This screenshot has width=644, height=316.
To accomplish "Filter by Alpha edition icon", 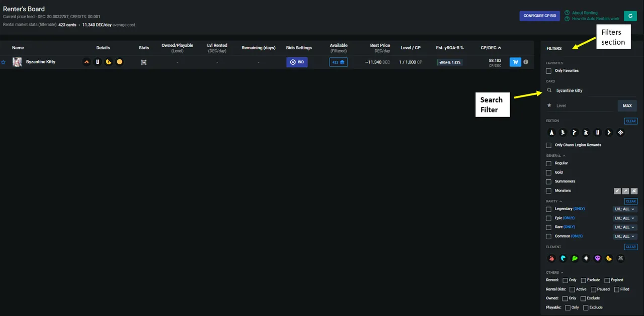I will tap(551, 133).
